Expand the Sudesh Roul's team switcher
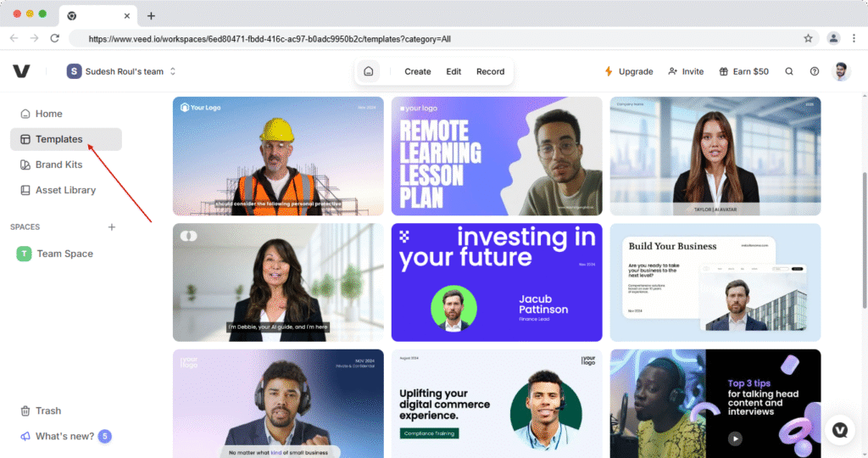Image resolution: width=868 pixels, height=458 pixels. [x=121, y=71]
